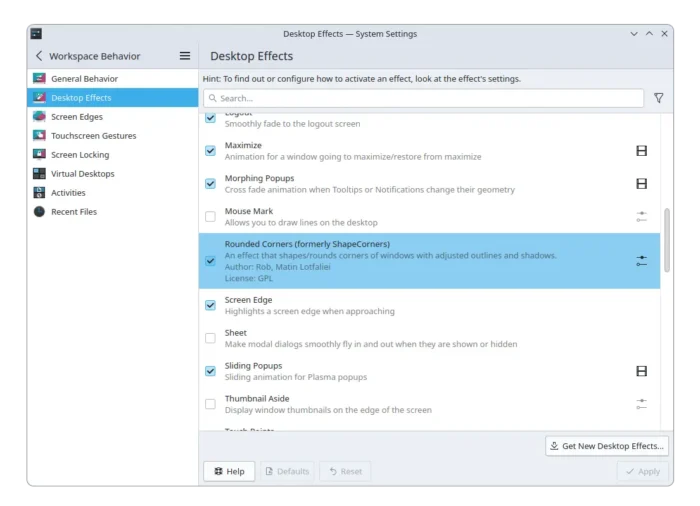Open the hamburger menu in sidebar header
The height and width of the screenshot is (506, 700).
pos(184,56)
